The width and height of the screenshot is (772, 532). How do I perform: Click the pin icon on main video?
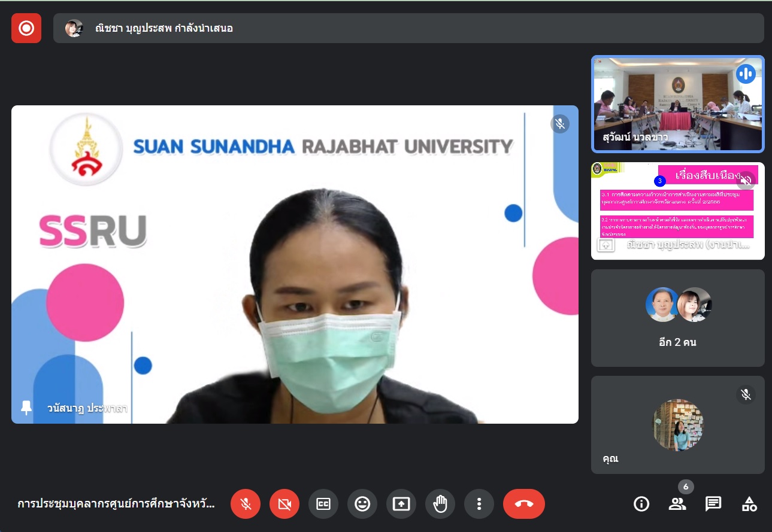[x=26, y=408]
